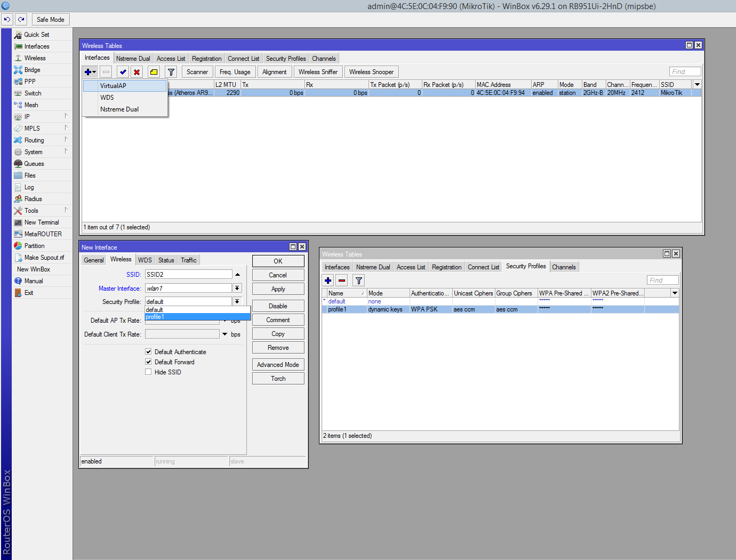Open Channels tab in top Wireless Tables window
736x560 pixels.
pyautogui.click(x=324, y=59)
